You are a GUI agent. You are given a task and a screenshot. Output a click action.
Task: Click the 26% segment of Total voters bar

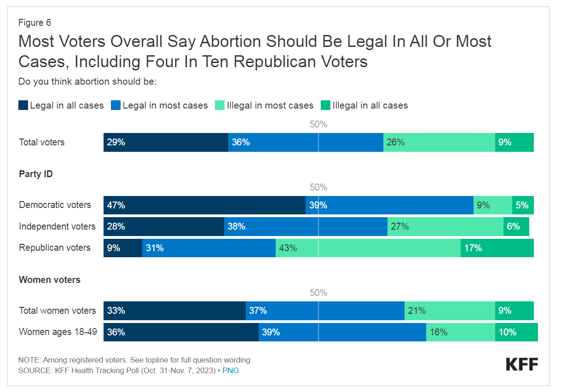point(439,143)
